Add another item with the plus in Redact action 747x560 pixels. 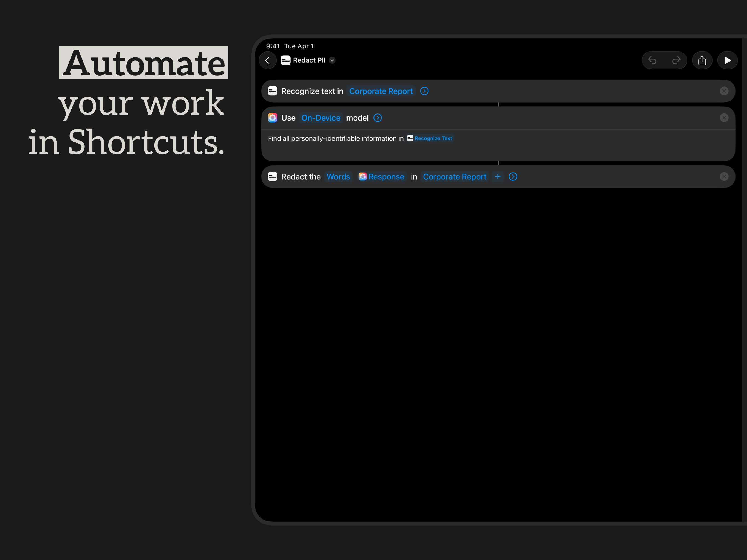(x=497, y=177)
